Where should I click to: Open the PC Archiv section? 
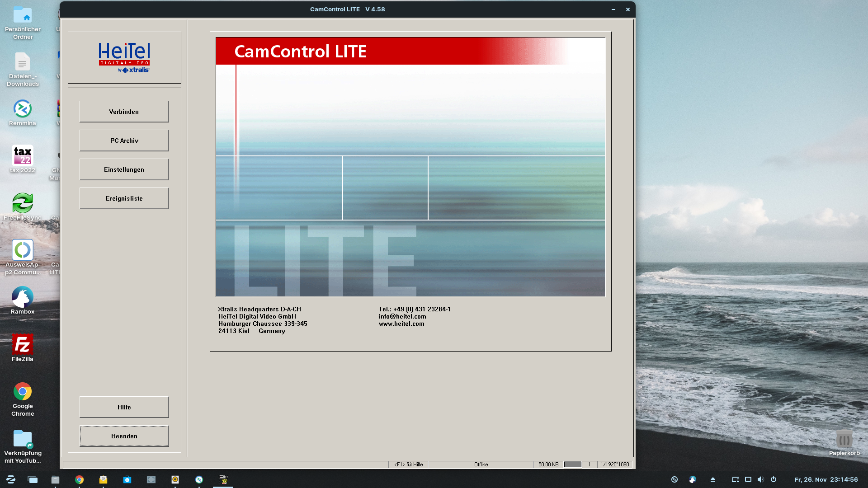[124, 141]
